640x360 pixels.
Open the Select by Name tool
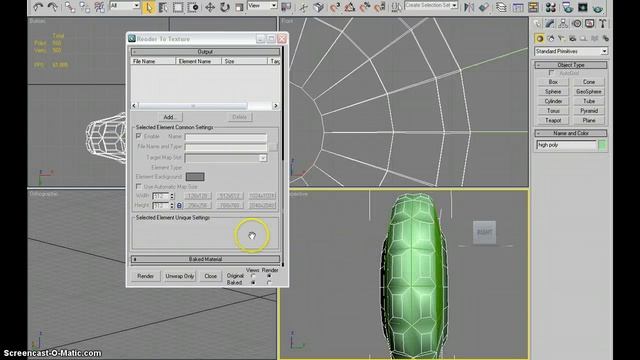click(x=163, y=7)
